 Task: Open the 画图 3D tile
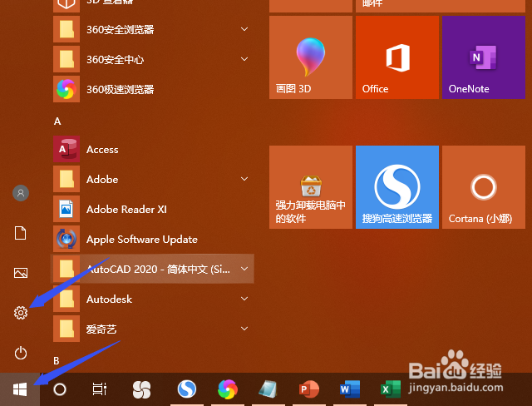point(311,57)
